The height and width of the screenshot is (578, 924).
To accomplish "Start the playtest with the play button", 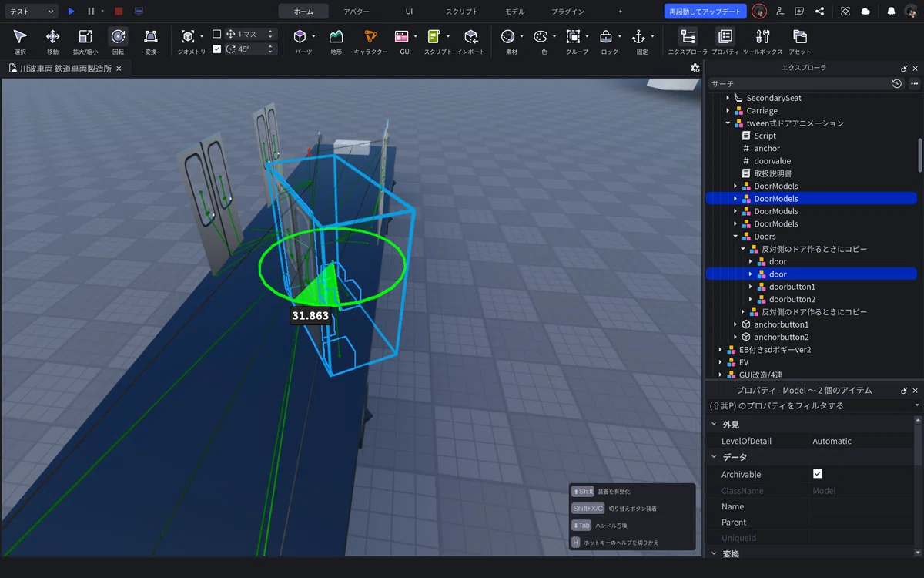I will [71, 12].
